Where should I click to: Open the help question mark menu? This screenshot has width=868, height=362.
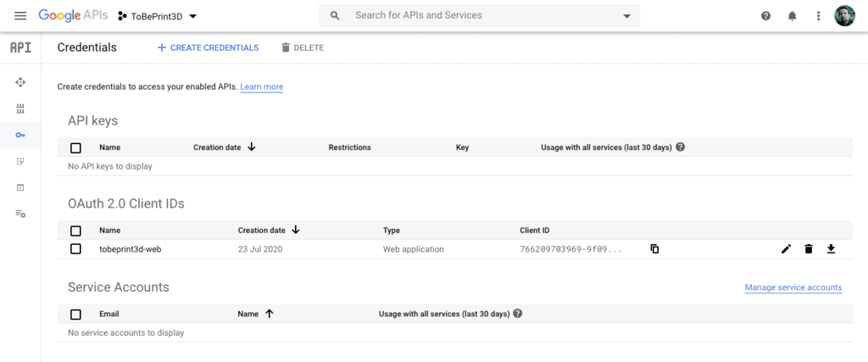(766, 16)
